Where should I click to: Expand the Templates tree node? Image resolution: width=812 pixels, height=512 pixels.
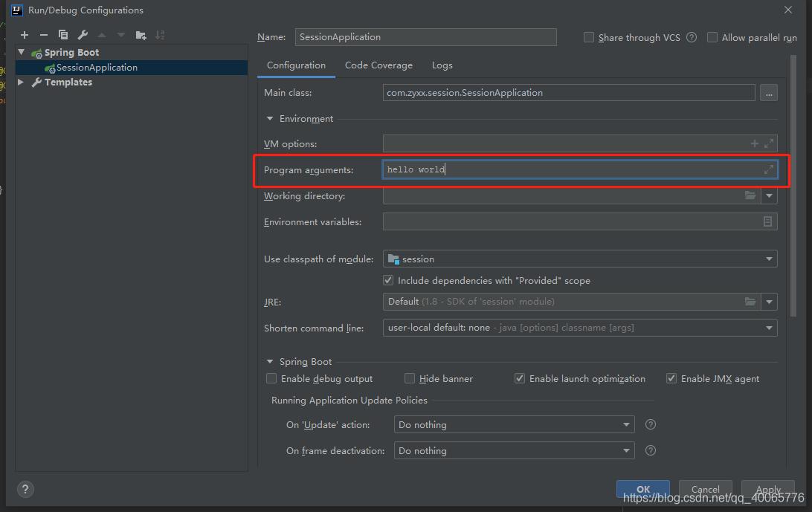[21, 82]
